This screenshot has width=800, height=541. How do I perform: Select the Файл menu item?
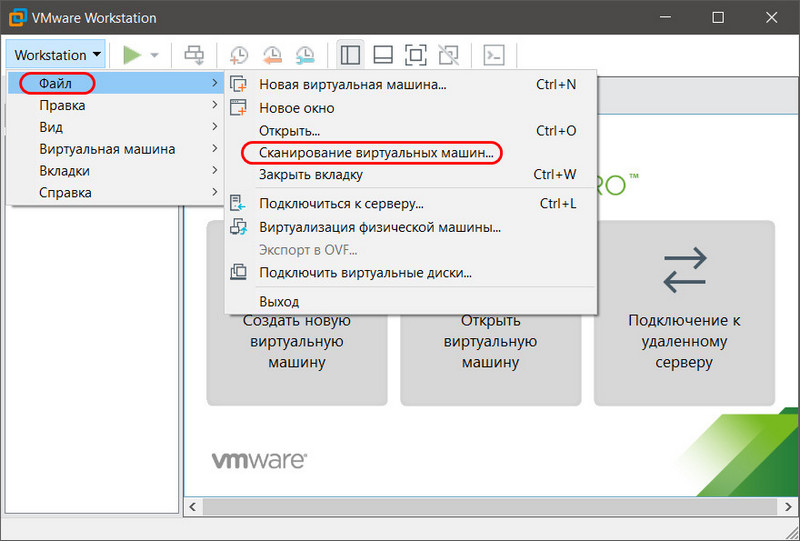point(116,83)
